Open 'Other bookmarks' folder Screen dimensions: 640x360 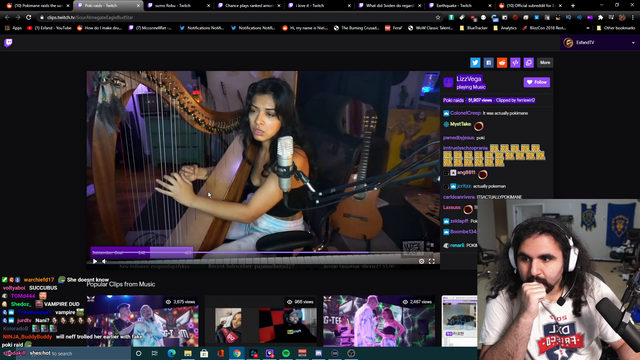(616, 28)
